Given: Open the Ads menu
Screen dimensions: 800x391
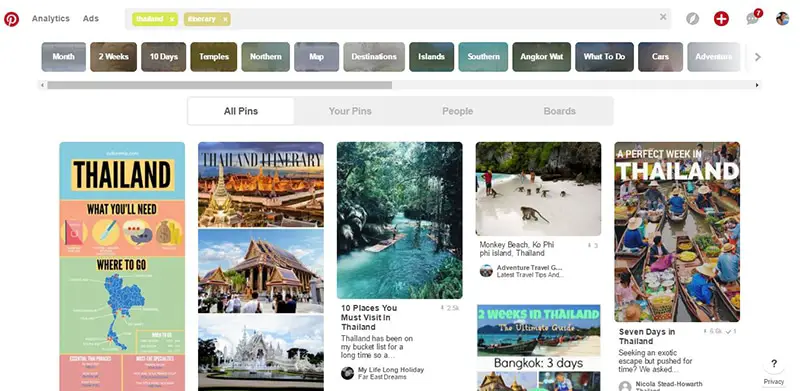Looking at the screenshot, I should 91,18.
